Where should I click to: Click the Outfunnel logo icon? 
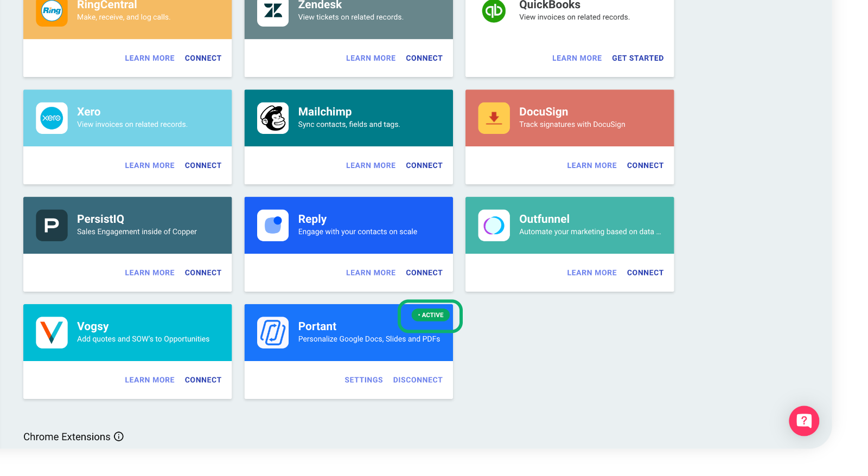[494, 225]
